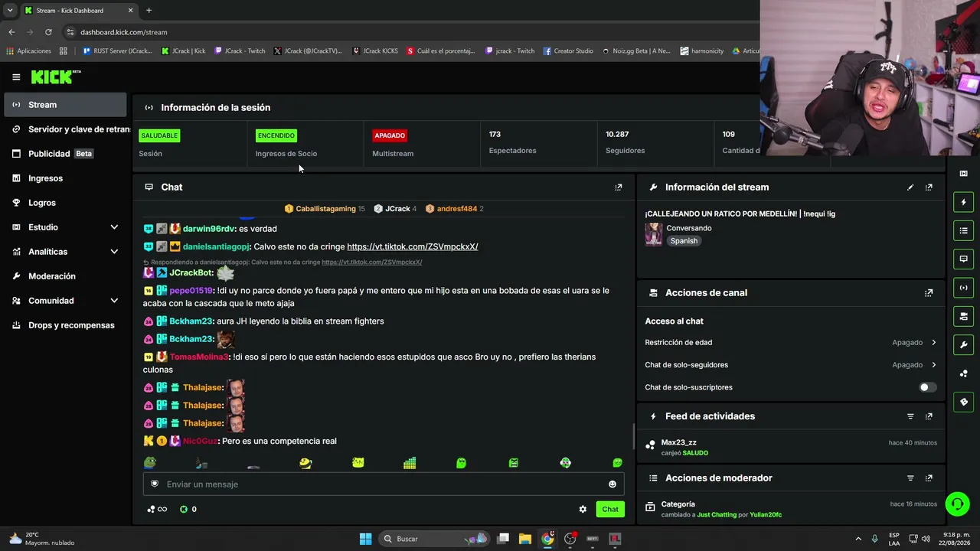The height and width of the screenshot is (551, 980).
Task: Open chat settings gear icon
Action: [583, 509]
